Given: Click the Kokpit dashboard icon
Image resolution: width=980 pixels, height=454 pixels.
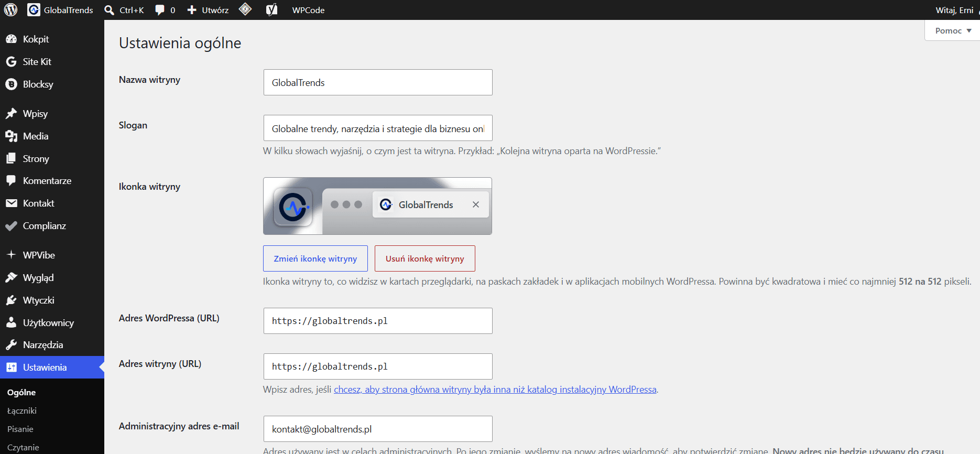Looking at the screenshot, I should click(11, 39).
